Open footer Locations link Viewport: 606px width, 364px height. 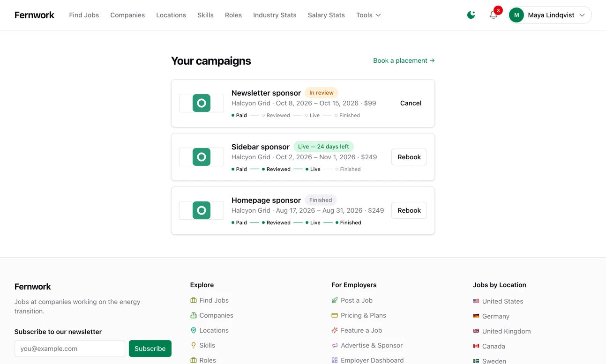click(x=214, y=330)
